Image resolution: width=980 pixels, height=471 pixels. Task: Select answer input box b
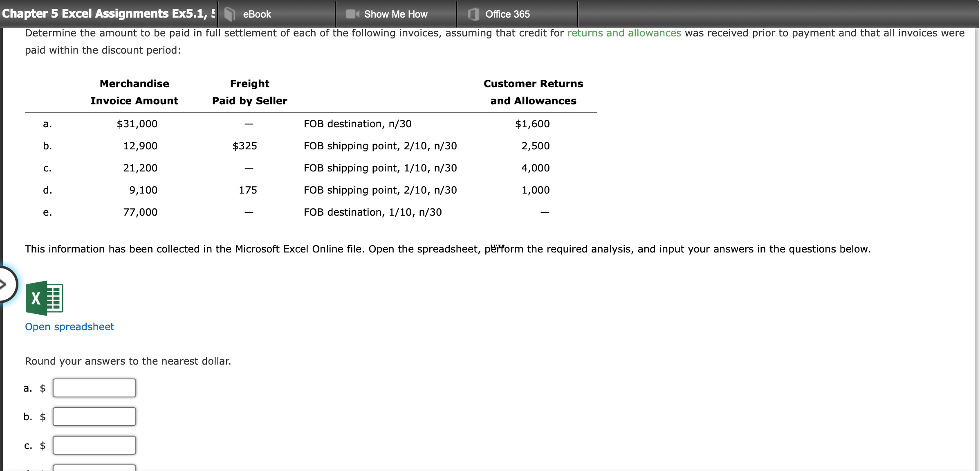94,417
